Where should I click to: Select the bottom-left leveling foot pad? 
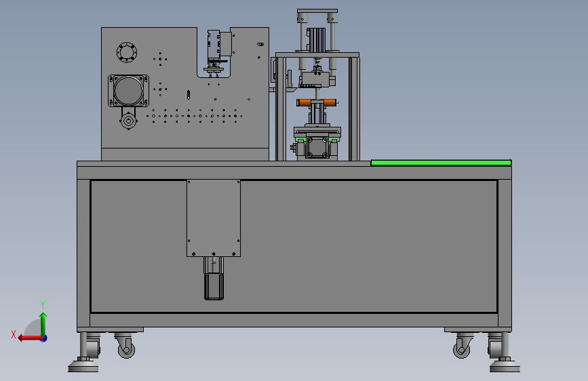pyautogui.click(x=83, y=365)
